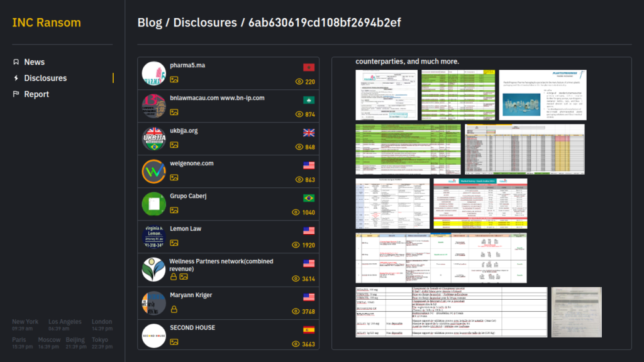Image resolution: width=644 pixels, height=362 pixels.
Task: Click the Morocco flag on pharma5.ma row
Action: (309, 67)
